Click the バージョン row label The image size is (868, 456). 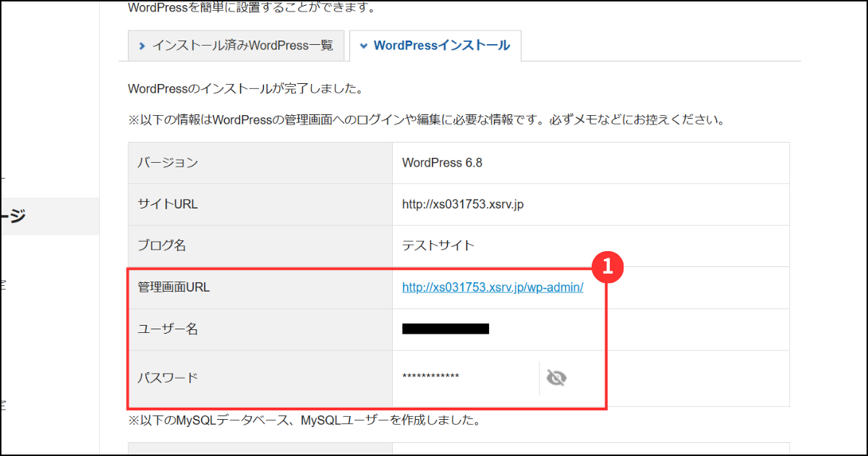click(168, 163)
